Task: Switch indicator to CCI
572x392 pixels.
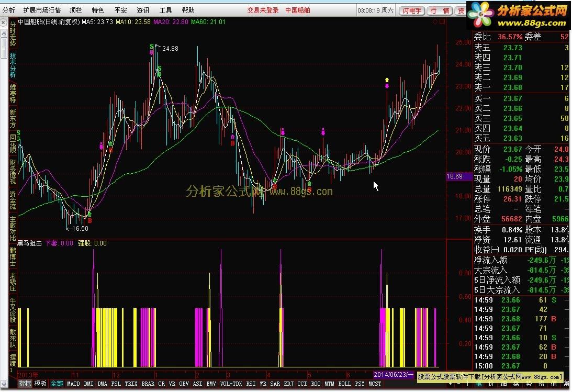Action: tap(302, 384)
